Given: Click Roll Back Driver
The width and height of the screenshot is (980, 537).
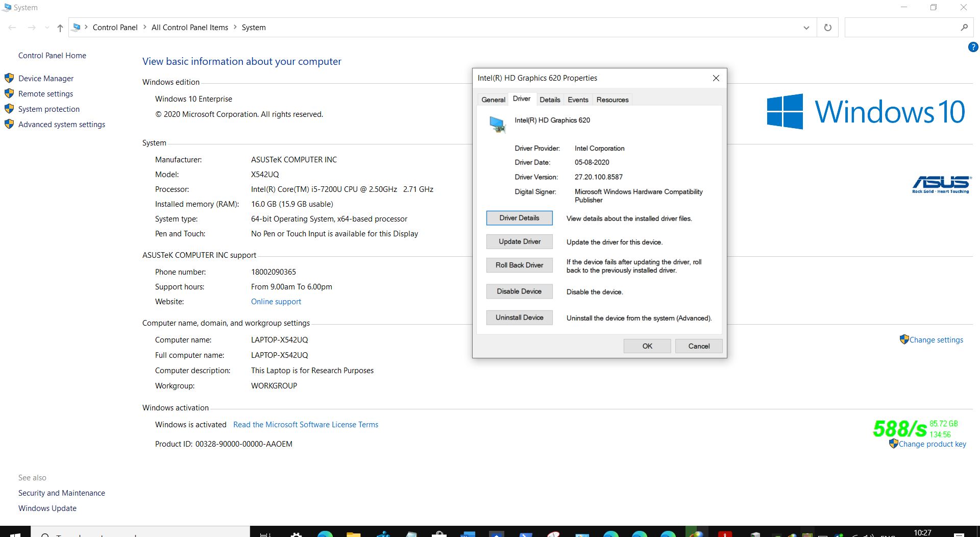Looking at the screenshot, I should tap(519, 265).
